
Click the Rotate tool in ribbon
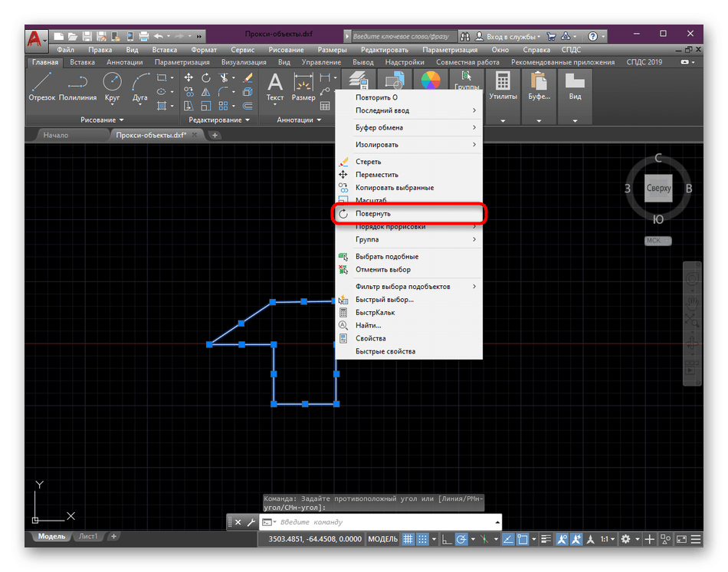pos(205,77)
